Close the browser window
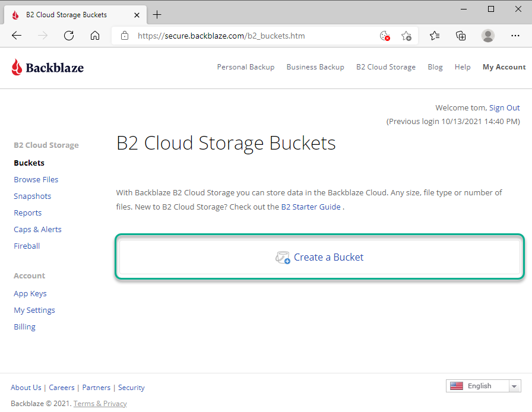Image resolution: width=532 pixels, height=412 pixels. coord(518,9)
